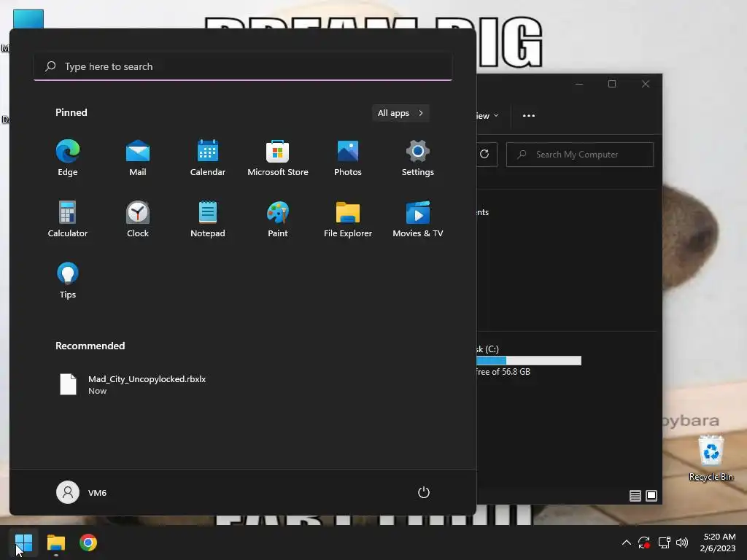Click the Search My Computer field
The width and height of the screenshot is (747, 560).
pos(580,155)
